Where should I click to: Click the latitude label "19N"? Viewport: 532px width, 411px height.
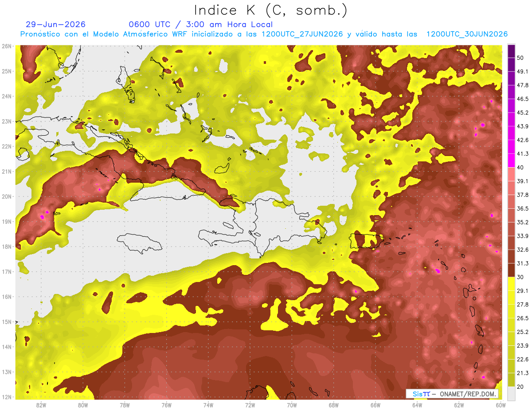tap(7, 222)
